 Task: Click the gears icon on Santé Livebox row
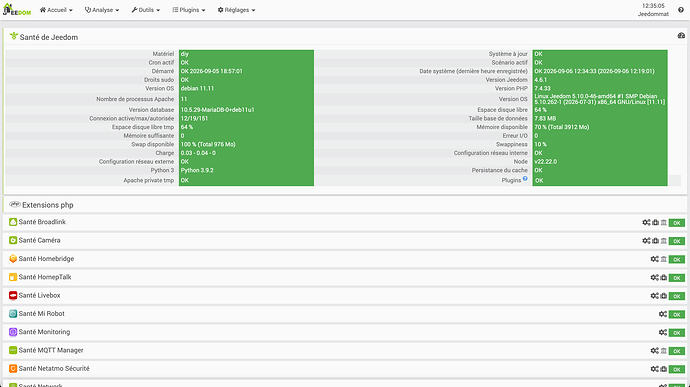pos(654,296)
